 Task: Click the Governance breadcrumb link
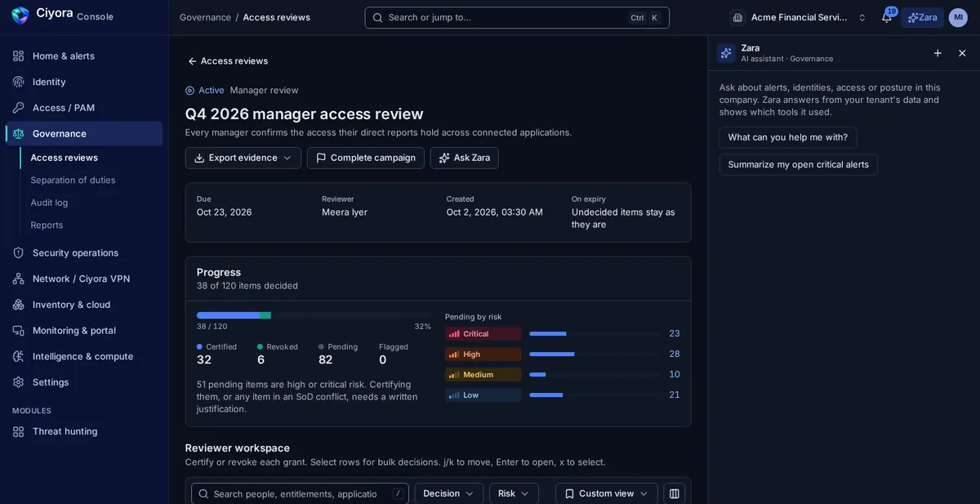206,17
